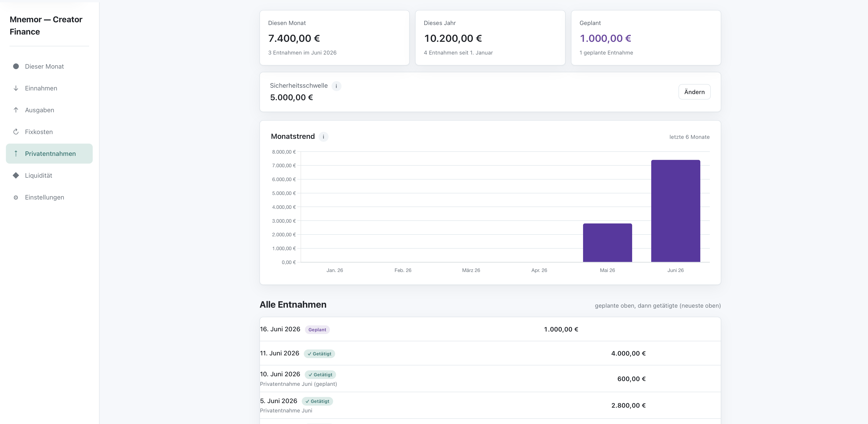868x424 pixels.
Task: Click the recurring icon for Fixkosten
Action: [16, 132]
